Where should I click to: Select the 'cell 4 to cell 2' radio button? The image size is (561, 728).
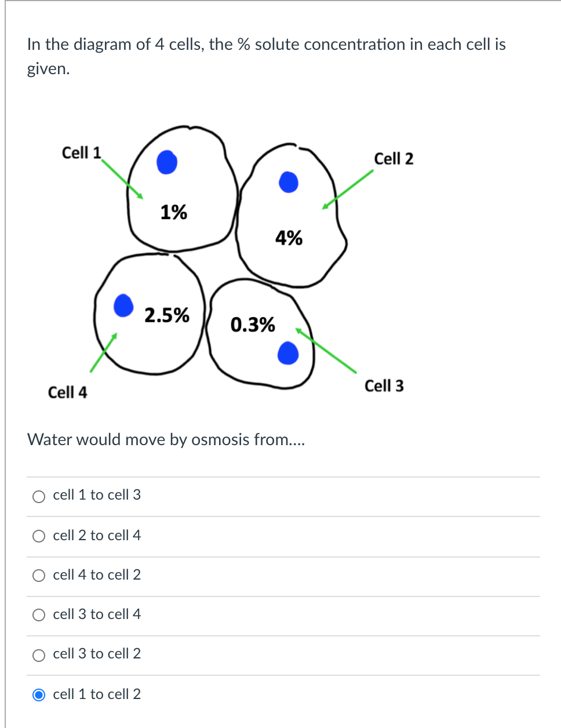38,575
